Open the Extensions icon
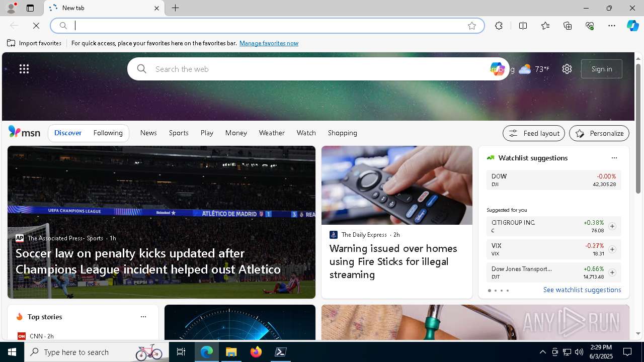The height and width of the screenshot is (362, 644). (x=499, y=26)
